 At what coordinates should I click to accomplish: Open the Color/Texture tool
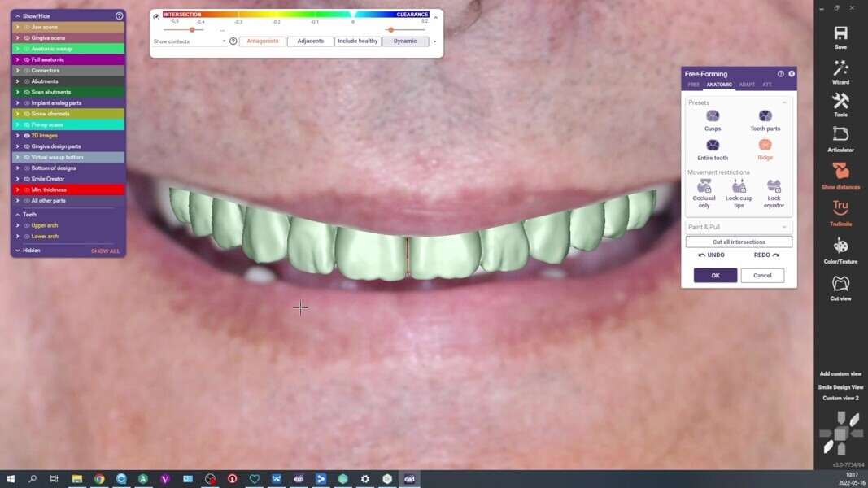coord(840,248)
